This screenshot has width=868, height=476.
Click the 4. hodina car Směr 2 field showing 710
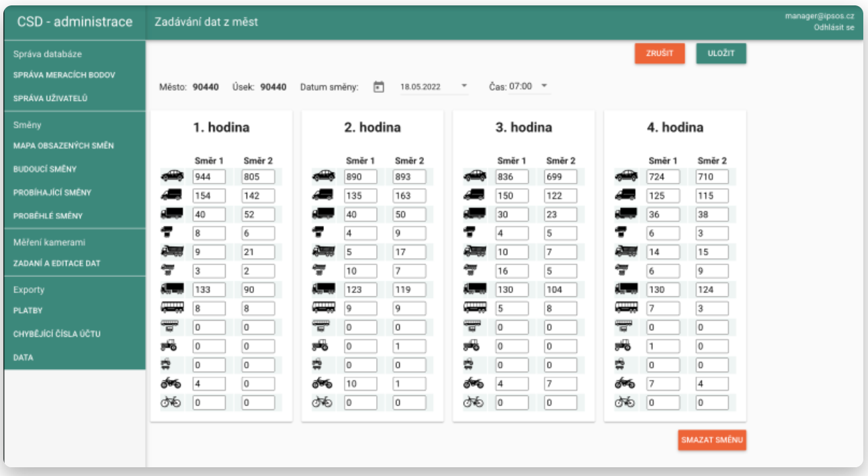tap(711, 177)
